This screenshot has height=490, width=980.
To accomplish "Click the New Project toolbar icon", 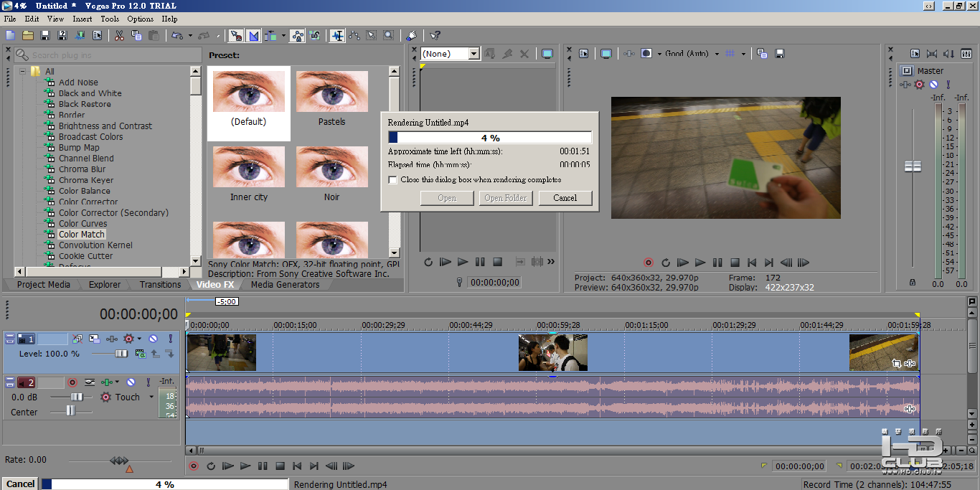I will tap(10, 35).
